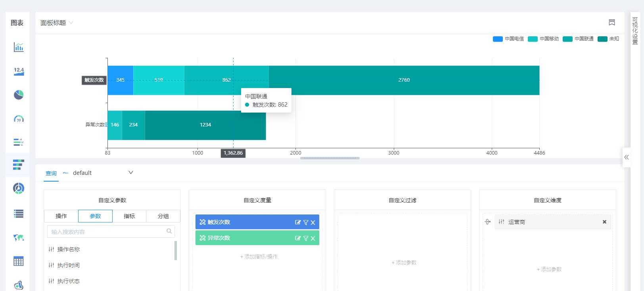The width and height of the screenshot is (644, 291).
Task: Focus the 输入搜索内容 search field
Action: tap(111, 232)
